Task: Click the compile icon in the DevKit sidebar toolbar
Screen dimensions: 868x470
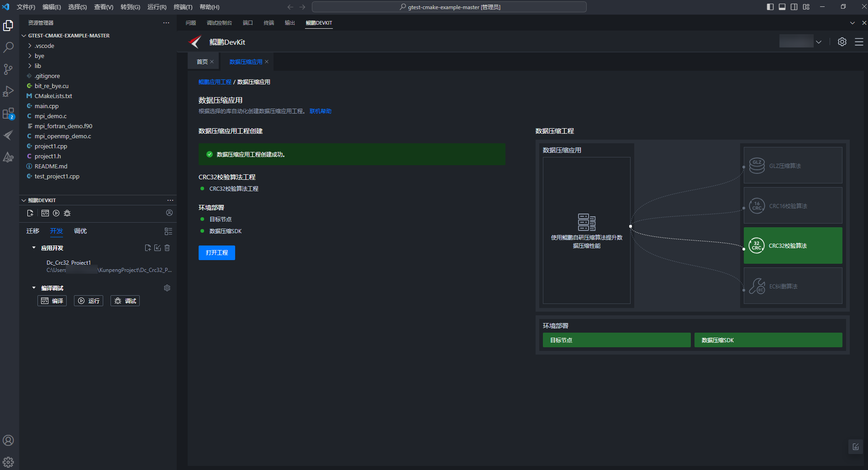Action: [x=45, y=213]
